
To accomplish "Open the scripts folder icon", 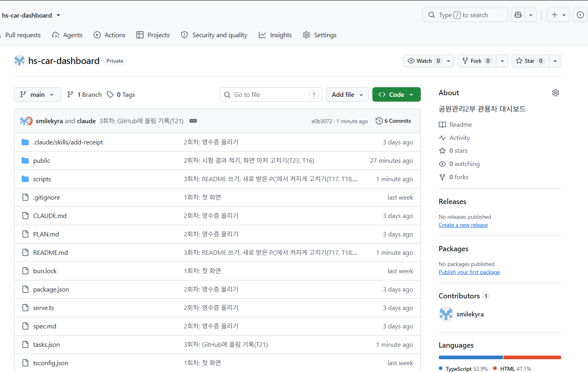I will (x=25, y=179).
